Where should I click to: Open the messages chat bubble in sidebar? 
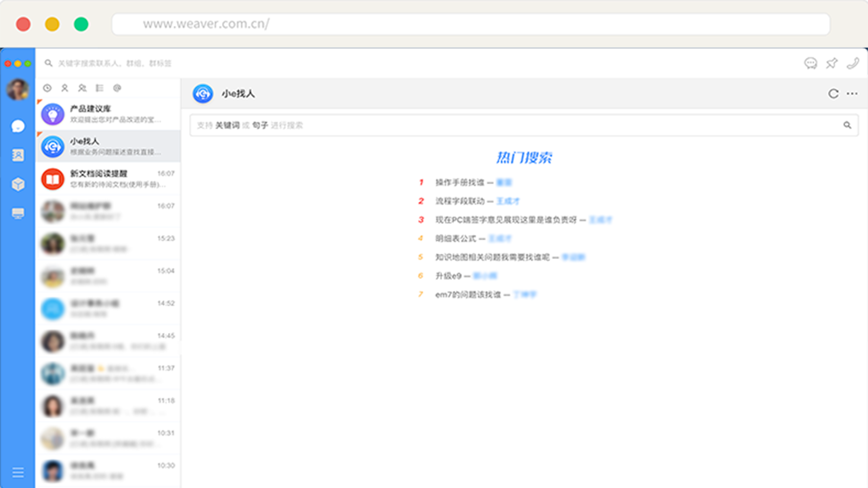[18, 126]
